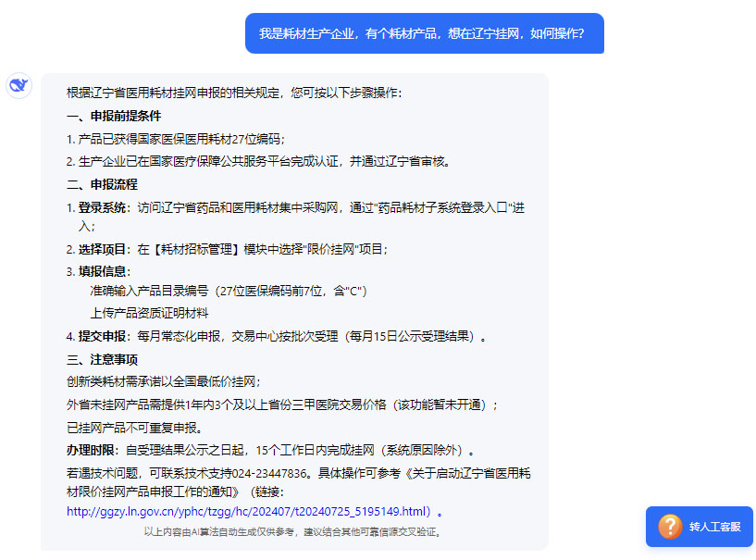Click the line about 外省未挂网产品 prices
The height and width of the screenshot is (560, 756).
(x=282, y=404)
